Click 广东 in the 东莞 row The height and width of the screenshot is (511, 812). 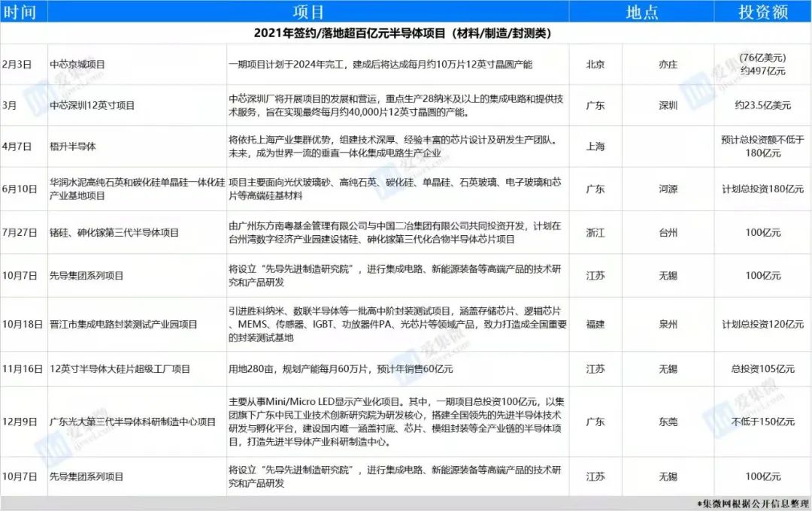coord(595,422)
